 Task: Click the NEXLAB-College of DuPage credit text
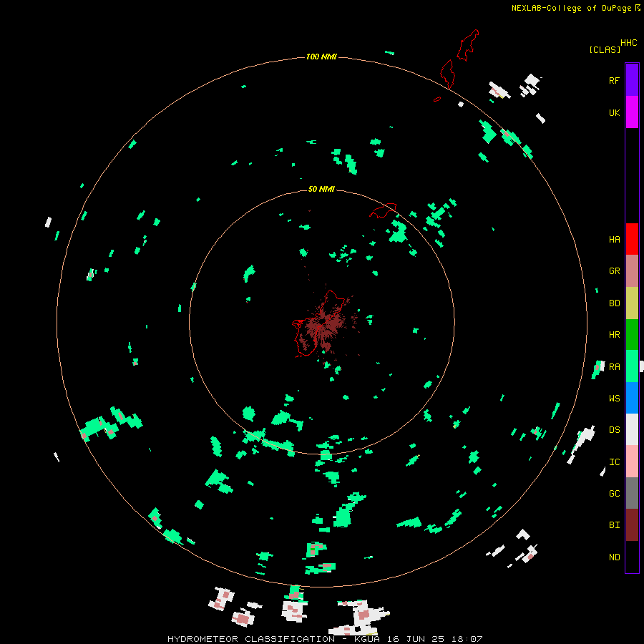coord(571,8)
